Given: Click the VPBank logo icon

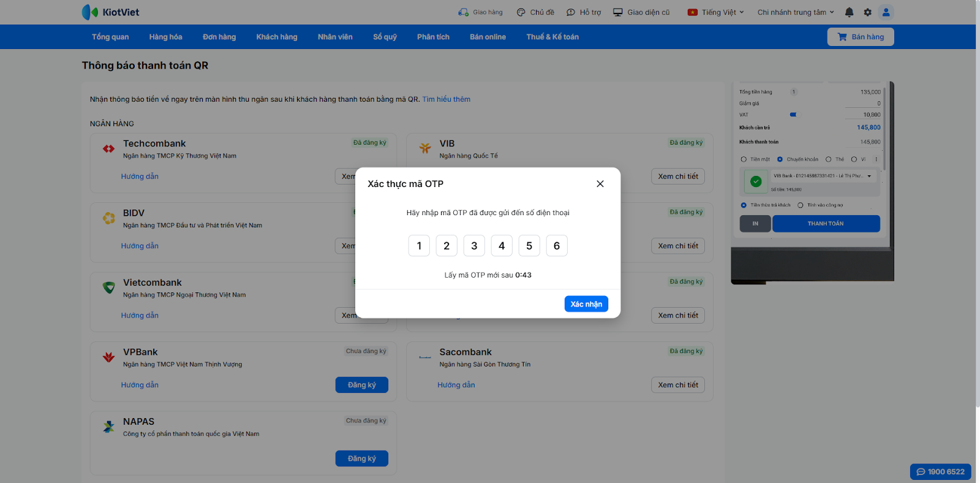Looking at the screenshot, I should pyautogui.click(x=108, y=357).
